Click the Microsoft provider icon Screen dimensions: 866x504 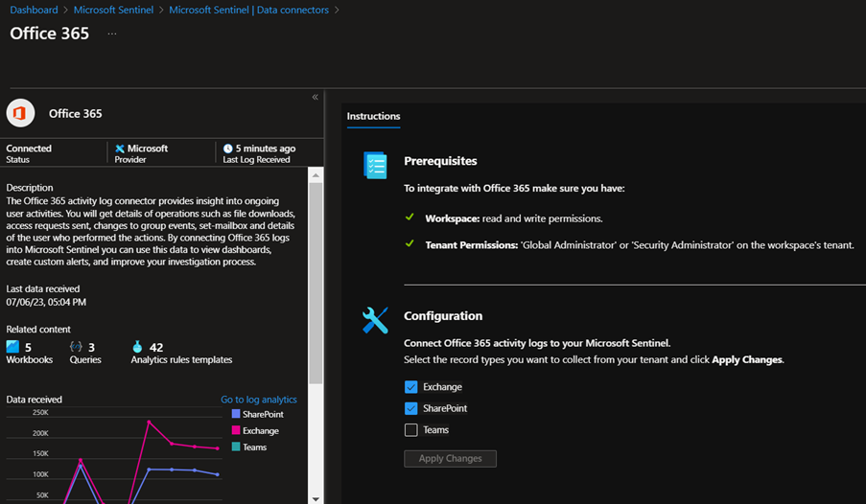(x=119, y=149)
